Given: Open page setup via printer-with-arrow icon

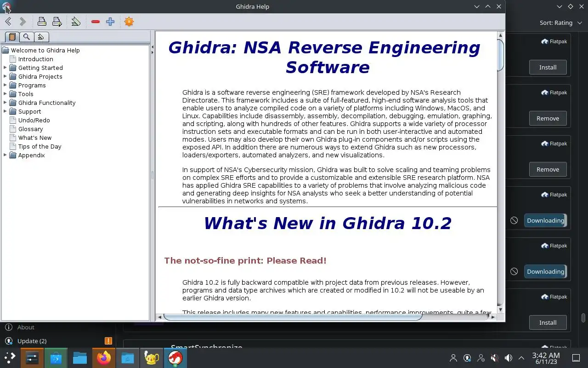Looking at the screenshot, I should point(57,22).
